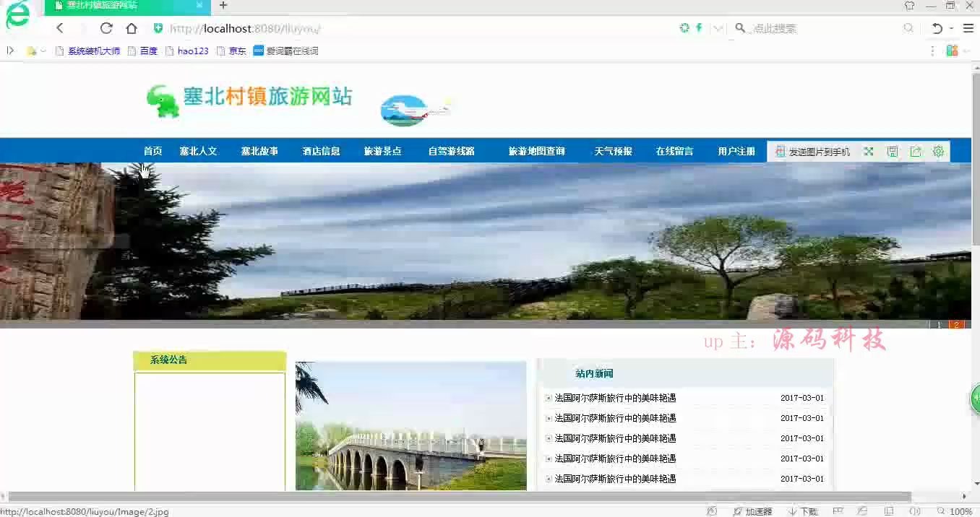Reload the page with the refresh icon
Image resolution: width=980 pixels, height=517 pixels.
106,28
